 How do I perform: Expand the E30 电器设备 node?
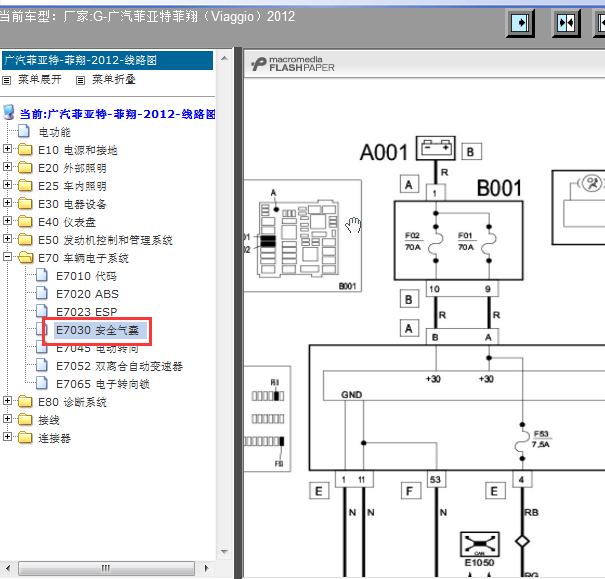(7, 203)
